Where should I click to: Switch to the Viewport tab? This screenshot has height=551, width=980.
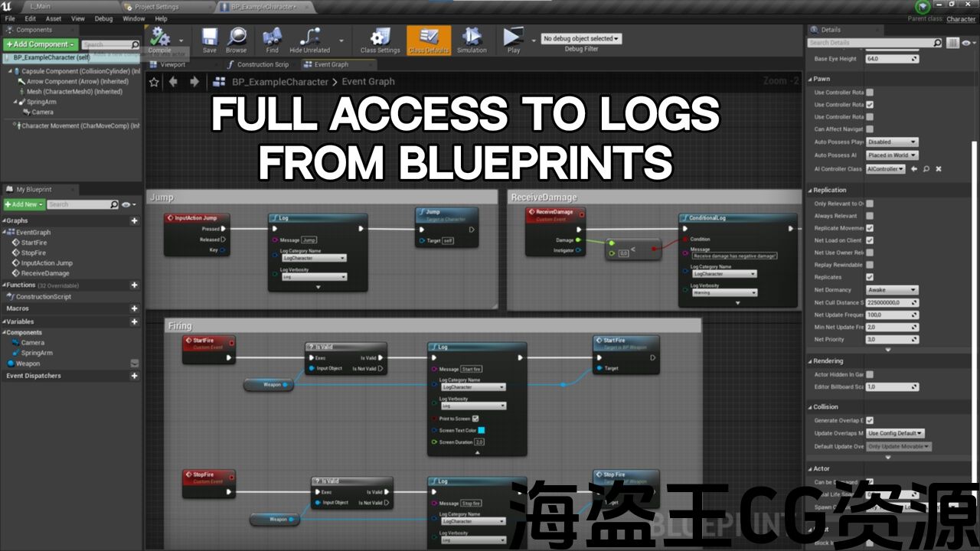173,65
